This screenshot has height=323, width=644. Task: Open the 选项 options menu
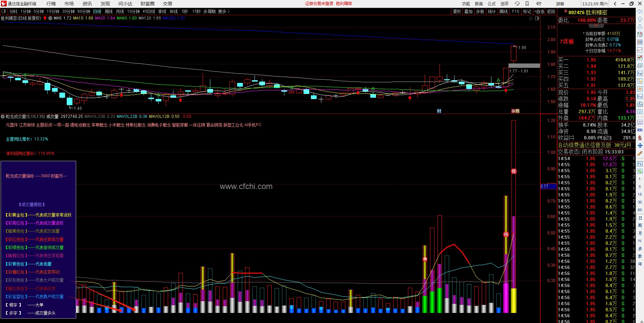[504, 4]
